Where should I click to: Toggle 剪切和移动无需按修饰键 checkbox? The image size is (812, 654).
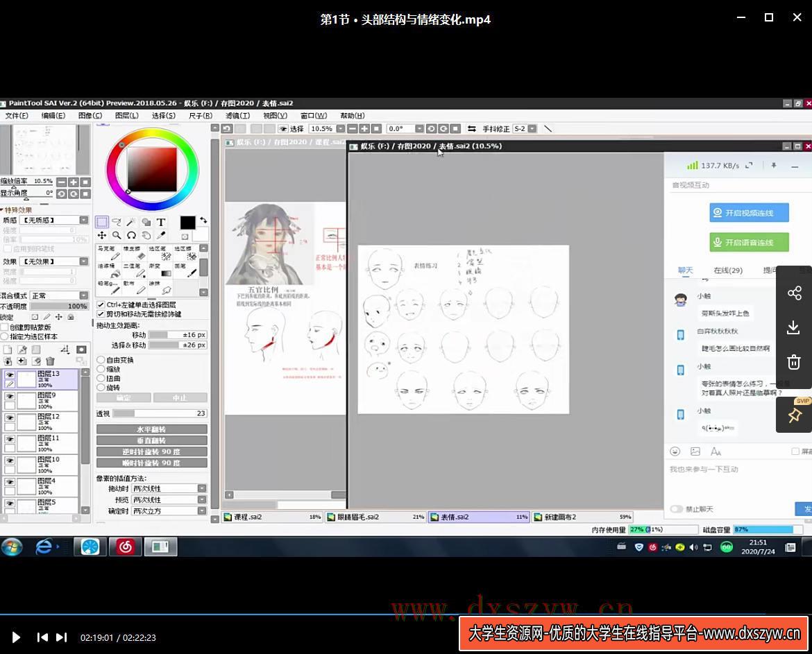coord(101,314)
